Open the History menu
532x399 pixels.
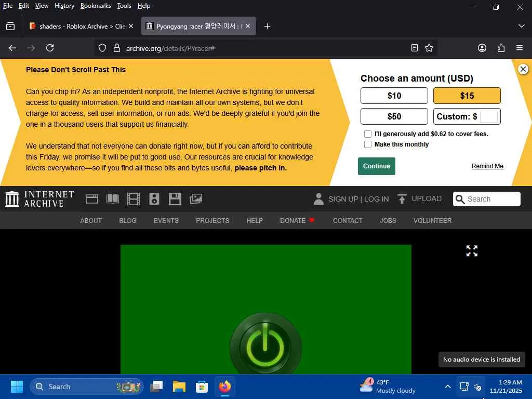click(x=64, y=6)
